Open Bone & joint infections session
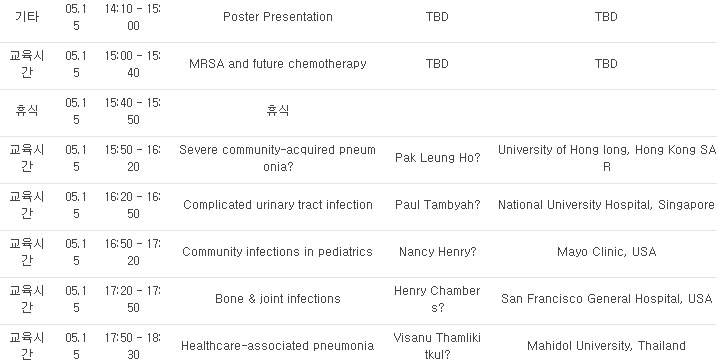Viewport: 724px width, 364px height. (278, 299)
